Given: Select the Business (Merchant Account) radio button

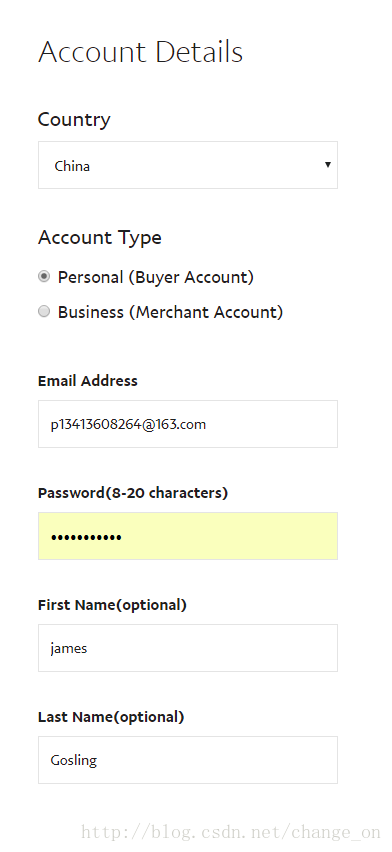Looking at the screenshot, I should point(44,311).
